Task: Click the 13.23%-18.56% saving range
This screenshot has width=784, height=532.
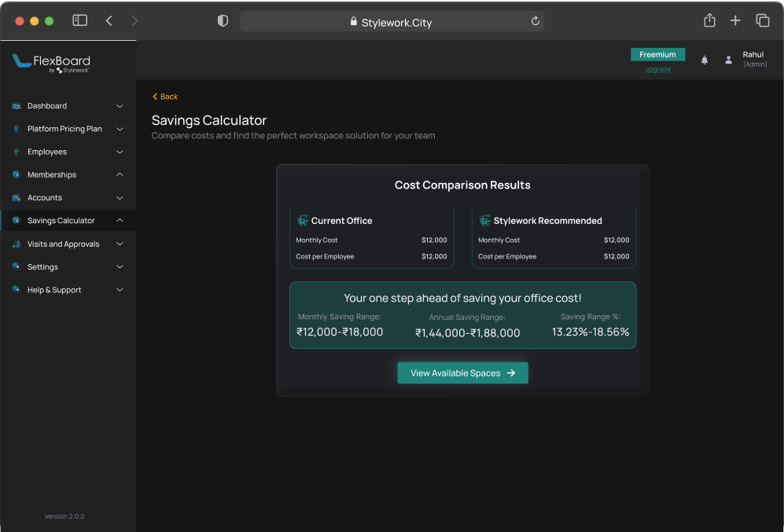Action: (x=591, y=332)
